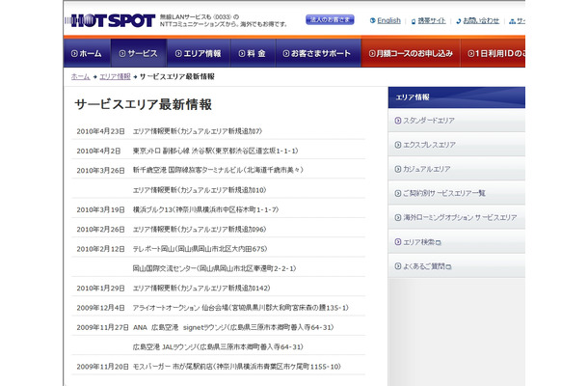Switch to the English site link

(388, 20)
